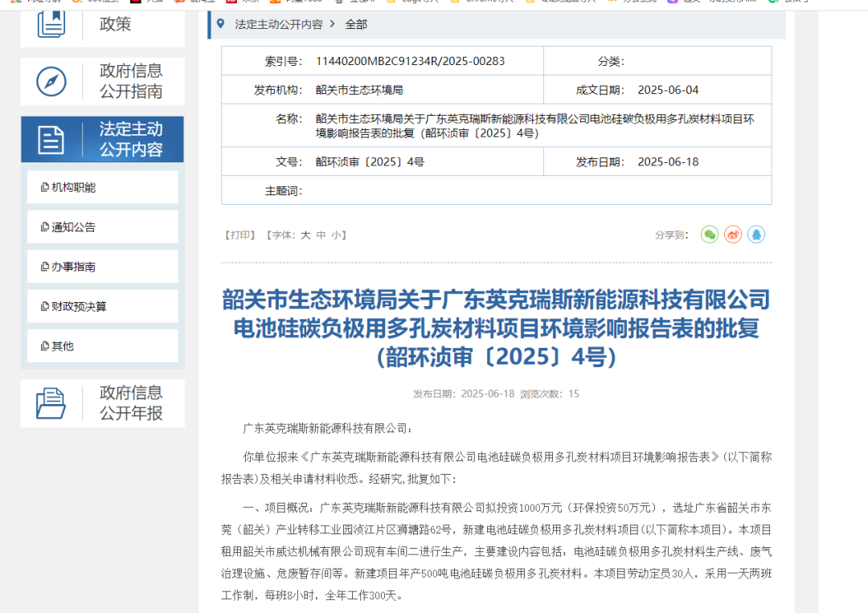The width and height of the screenshot is (868, 613).
Task: Click the 主题词 label in table
Action: [284, 191]
